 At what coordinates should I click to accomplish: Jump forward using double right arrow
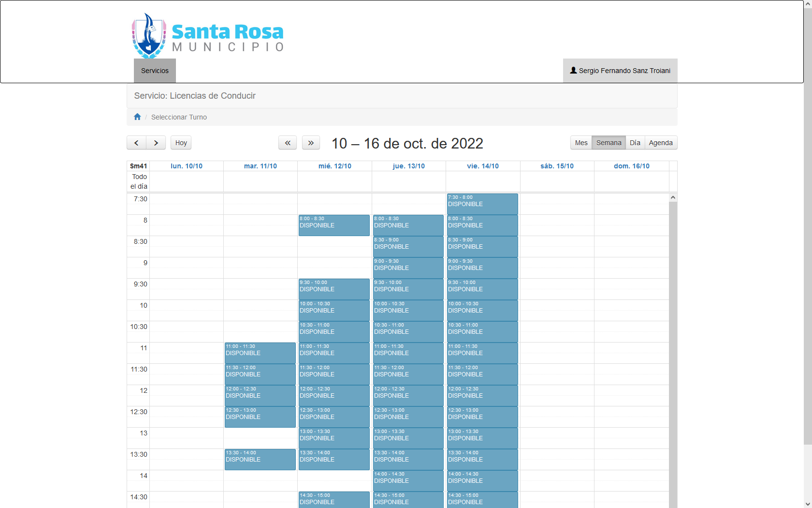[311, 143]
